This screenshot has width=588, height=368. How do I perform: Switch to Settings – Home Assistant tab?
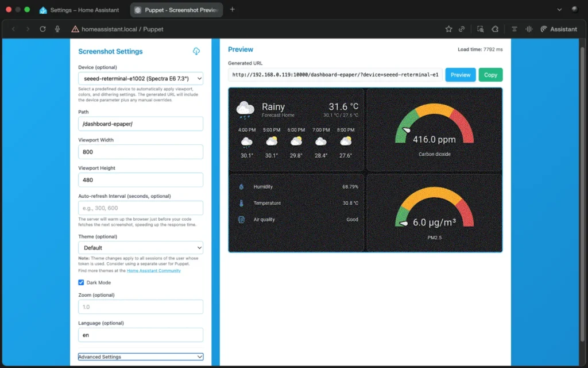point(79,10)
